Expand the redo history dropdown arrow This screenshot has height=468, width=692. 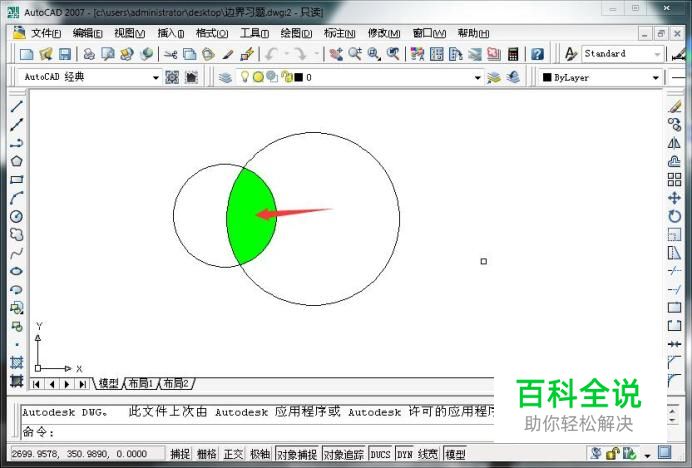pos(316,54)
